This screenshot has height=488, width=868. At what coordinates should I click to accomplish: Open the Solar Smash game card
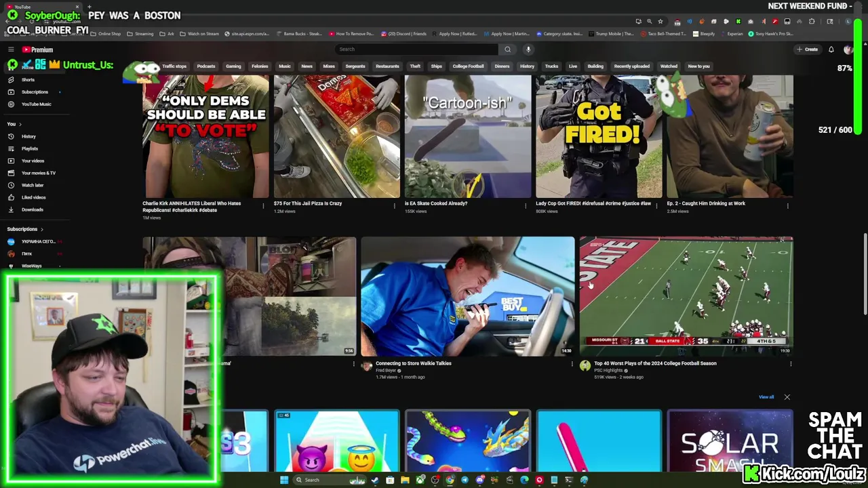[x=730, y=441]
